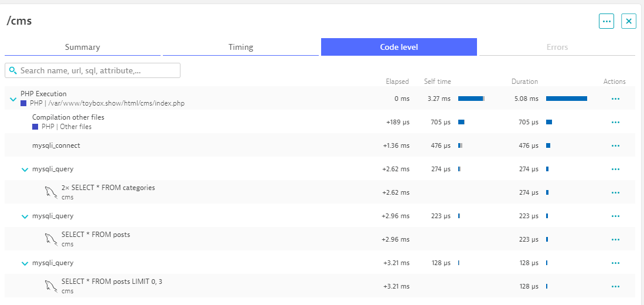Close the /cms details panel
The width and height of the screenshot is (644, 305).
click(x=628, y=21)
